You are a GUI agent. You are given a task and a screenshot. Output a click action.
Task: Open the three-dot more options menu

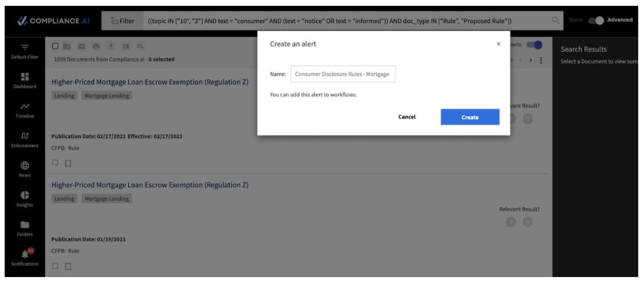(541, 60)
